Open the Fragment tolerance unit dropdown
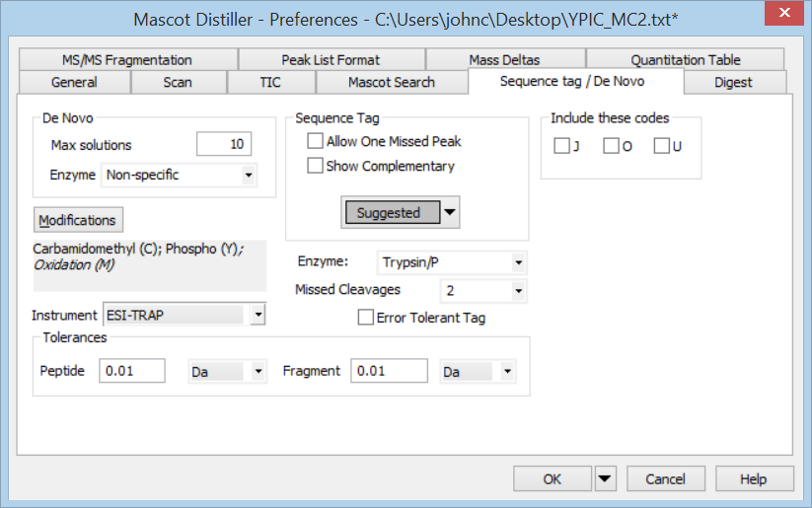 coord(478,371)
